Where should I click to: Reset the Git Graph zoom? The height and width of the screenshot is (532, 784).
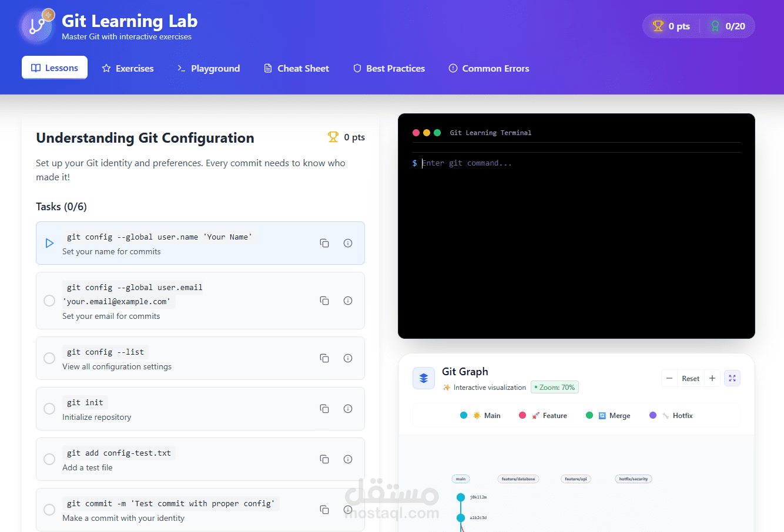click(691, 378)
